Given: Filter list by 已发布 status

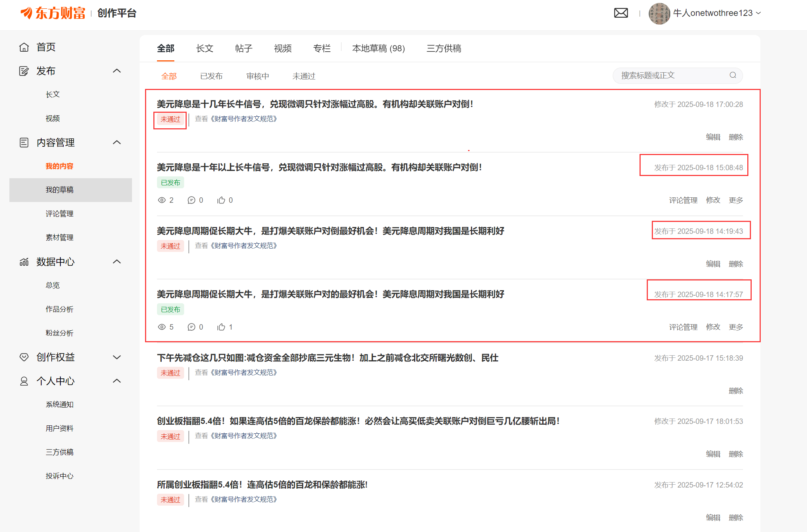Looking at the screenshot, I should pyautogui.click(x=211, y=76).
